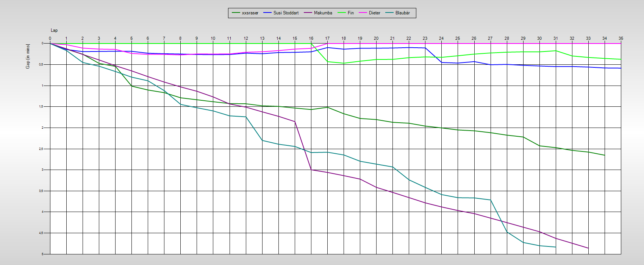The image size is (644, 265).
Task: Click the Dieter legend label
Action: pyautogui.click(x=374, y=13)
